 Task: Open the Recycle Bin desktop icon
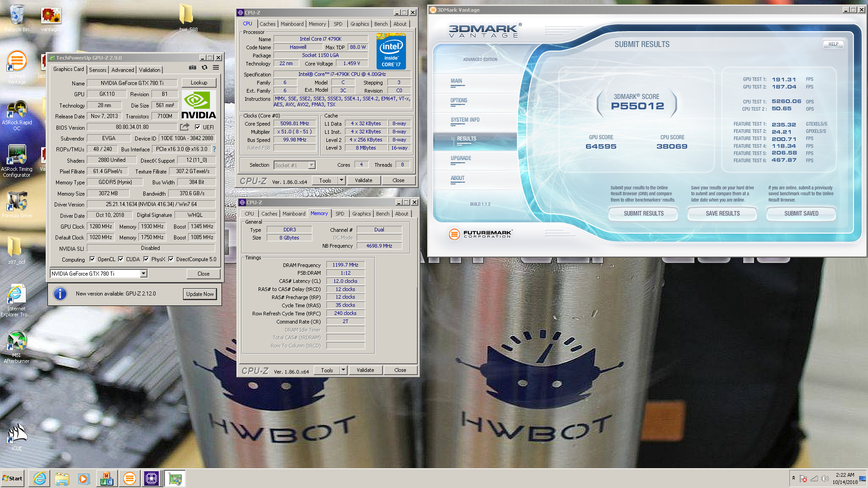(17, 18)
